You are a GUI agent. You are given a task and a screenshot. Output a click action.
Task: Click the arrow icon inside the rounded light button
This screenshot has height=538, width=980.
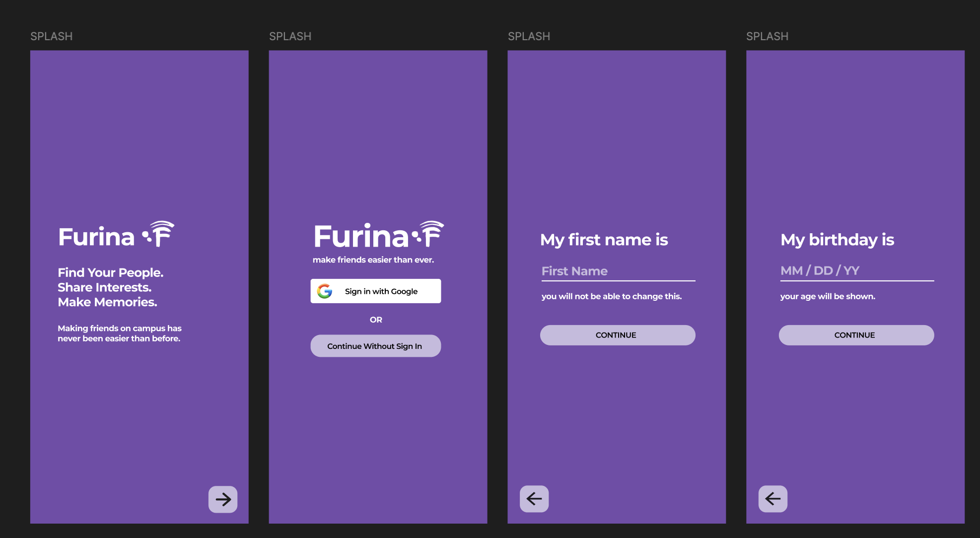point(222,499)
